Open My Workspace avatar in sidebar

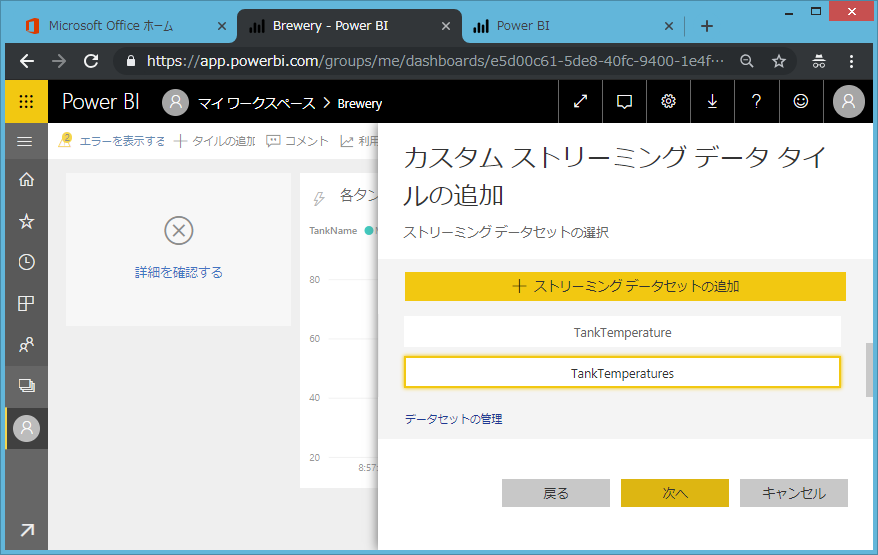coord(26,428)
